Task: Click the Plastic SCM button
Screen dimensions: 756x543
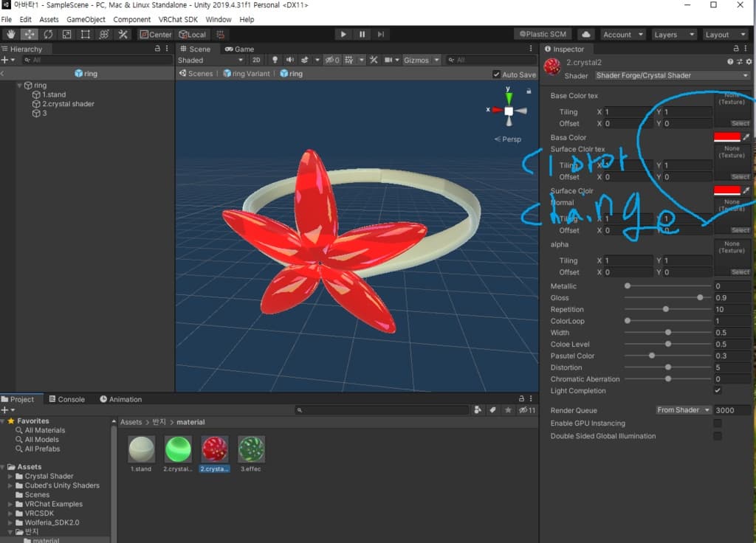Action: (x=543, y=35)
